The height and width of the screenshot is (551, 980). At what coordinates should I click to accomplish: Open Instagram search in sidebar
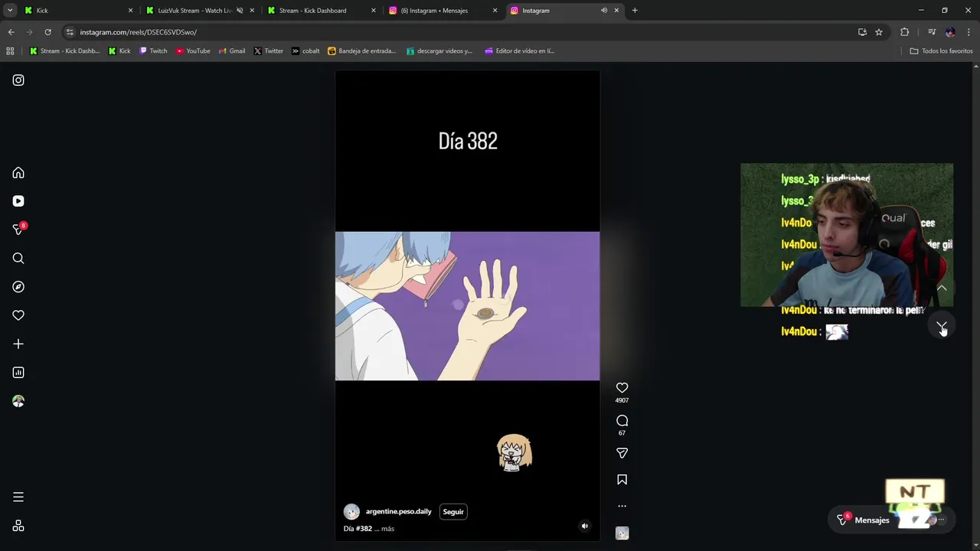click(18, 259)
